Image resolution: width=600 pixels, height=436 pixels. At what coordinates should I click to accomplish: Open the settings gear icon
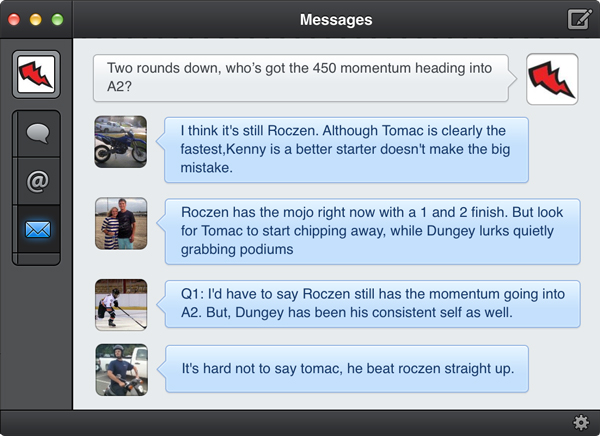(580, 422)
